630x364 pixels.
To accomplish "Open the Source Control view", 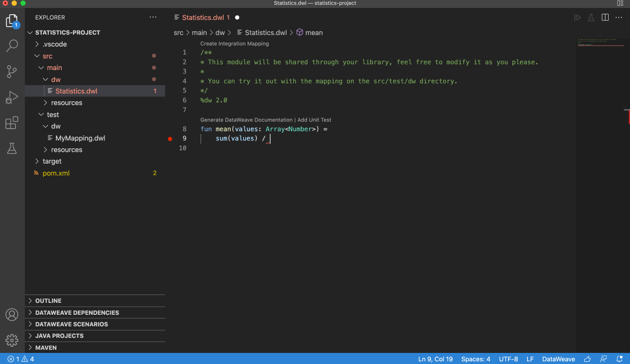I will tap(12, 71).
